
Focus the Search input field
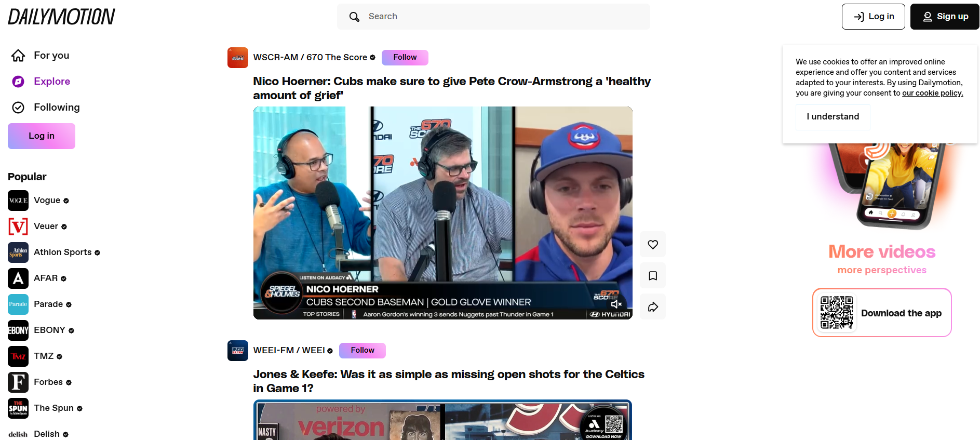click(x=493, y=17)
